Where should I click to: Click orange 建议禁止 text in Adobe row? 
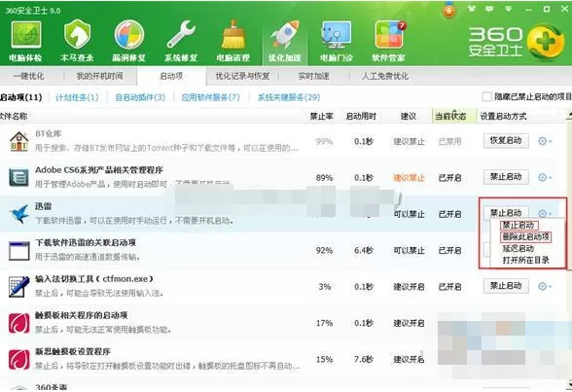pyautogui.click(x=409, y=178)
